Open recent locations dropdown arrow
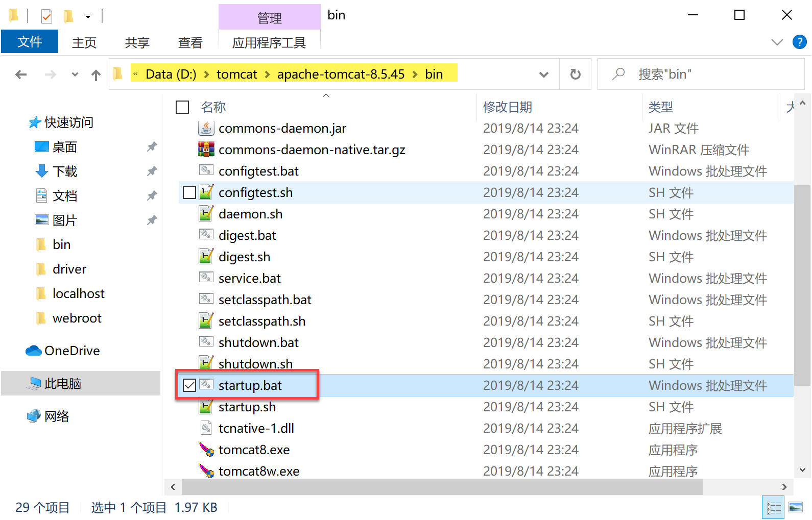Image resolution: width=812 pixels, height=520 pixels. tap(75, 75)
